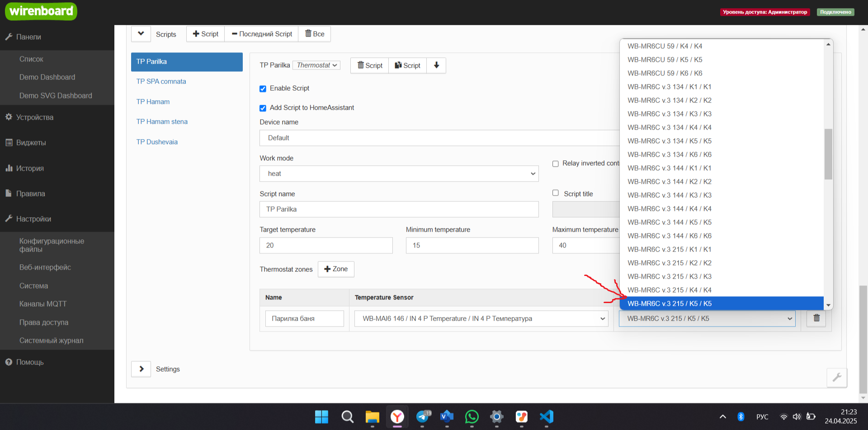Click the download arrow button next to Script
Viewport: 868px width, 430px height.
(x=436, y=65)
